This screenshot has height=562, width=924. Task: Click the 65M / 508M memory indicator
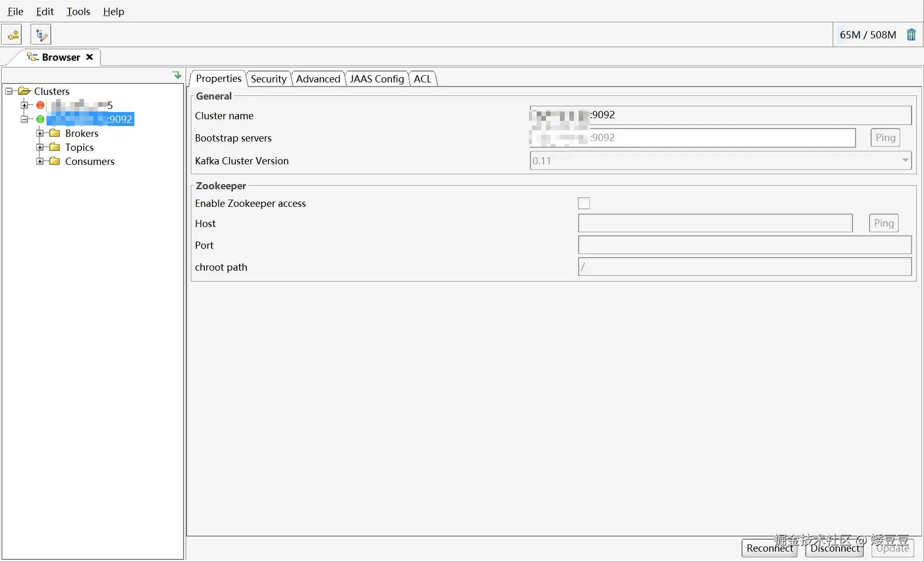point(867,35)
